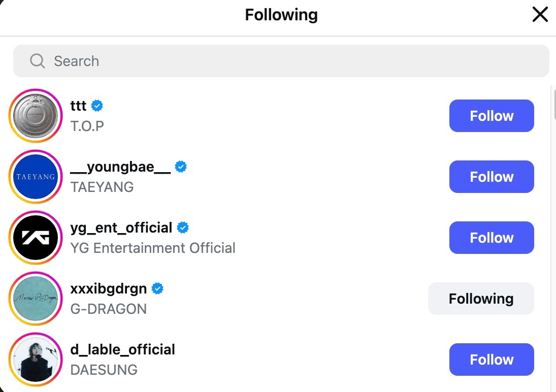Click the verified badge beside xxxibgdrgn
Image resolution: width=556 pixels, height=392 pixels.
pos(157,288)
